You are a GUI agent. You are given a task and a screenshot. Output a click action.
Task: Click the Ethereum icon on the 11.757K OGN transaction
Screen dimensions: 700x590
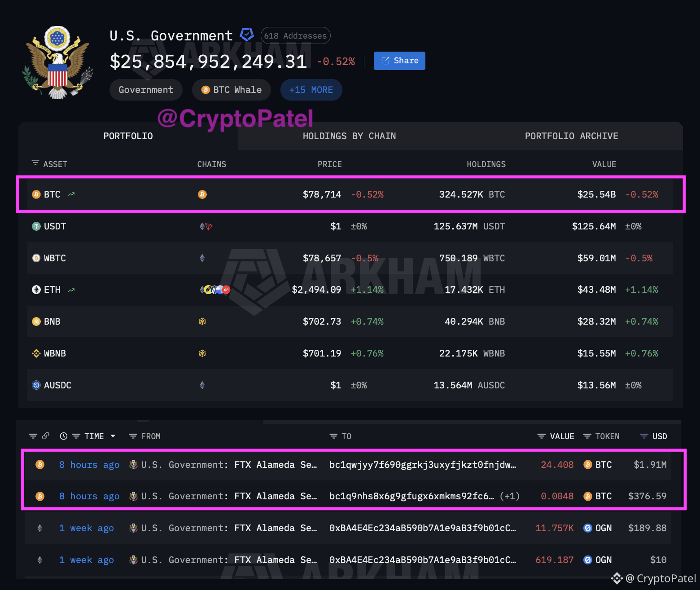click(x=40, y=528)
